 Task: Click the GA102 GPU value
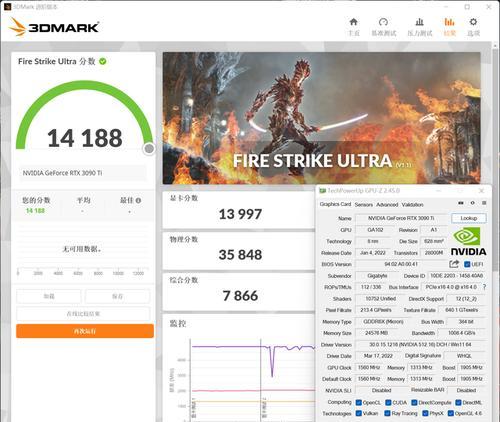pyautogui.click(x=375, y=230)
